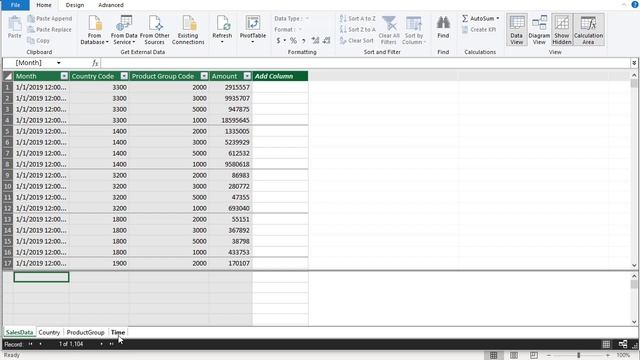This screenshot has width=640, height=360.
Task: Increase decimal places
Action: [x=315, y=40]
